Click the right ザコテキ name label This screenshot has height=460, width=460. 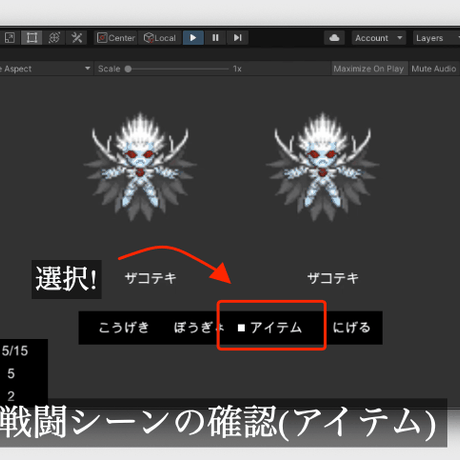[x=333, y=278]
